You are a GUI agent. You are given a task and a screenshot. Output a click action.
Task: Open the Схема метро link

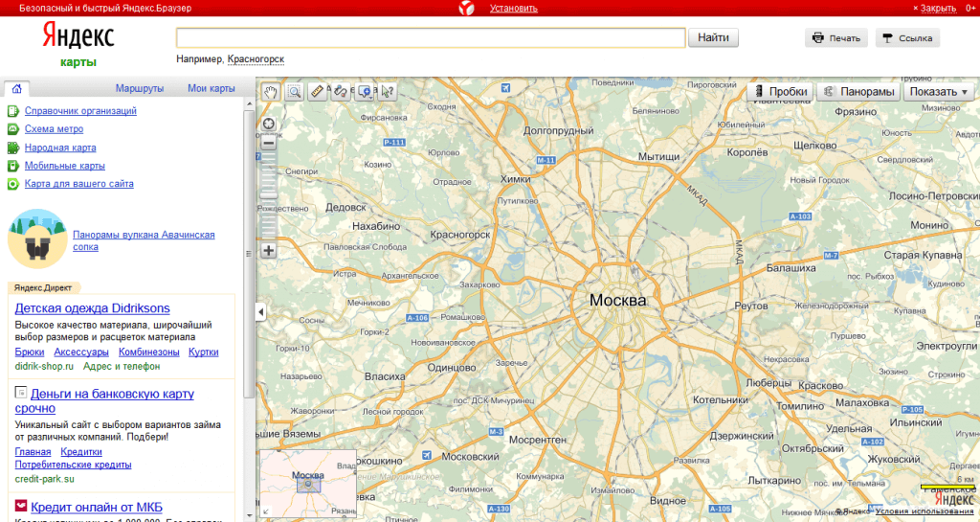click(54, 128)
